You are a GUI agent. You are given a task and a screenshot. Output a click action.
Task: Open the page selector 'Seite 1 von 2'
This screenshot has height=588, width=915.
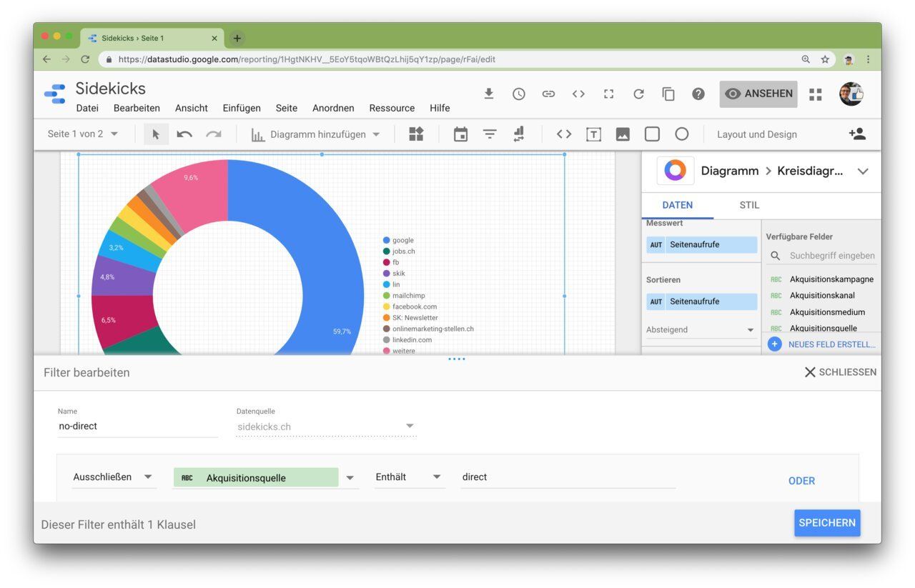[83, 134]
